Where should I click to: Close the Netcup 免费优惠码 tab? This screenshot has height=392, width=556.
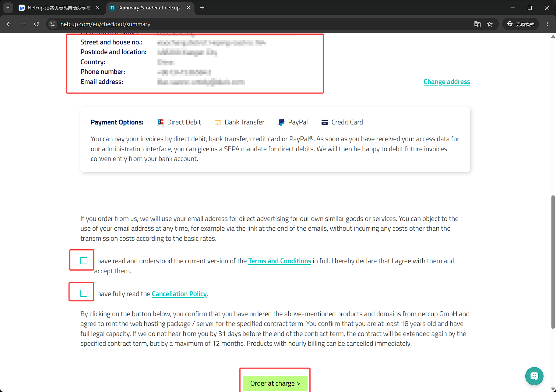[x=98, y=8]
